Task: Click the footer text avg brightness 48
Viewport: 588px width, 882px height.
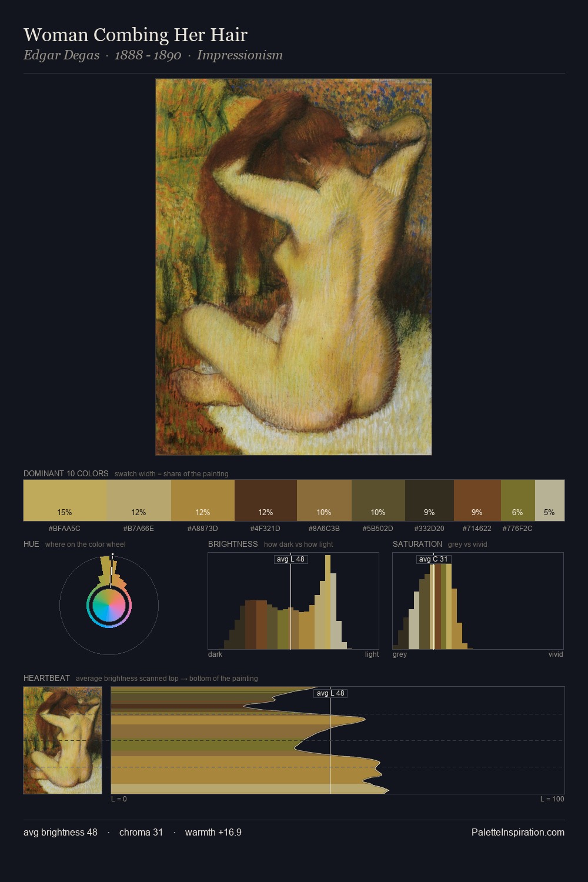Action: [61, 832]
